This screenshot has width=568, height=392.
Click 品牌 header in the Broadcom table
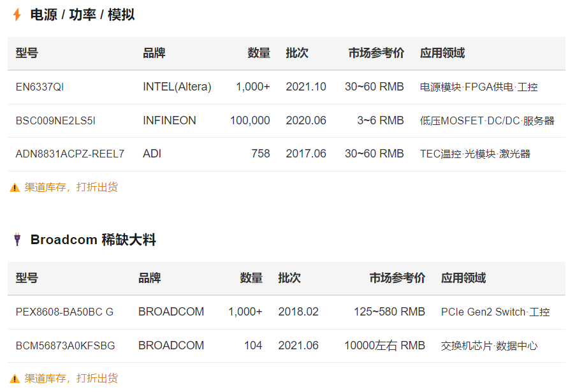pos(150,279)
